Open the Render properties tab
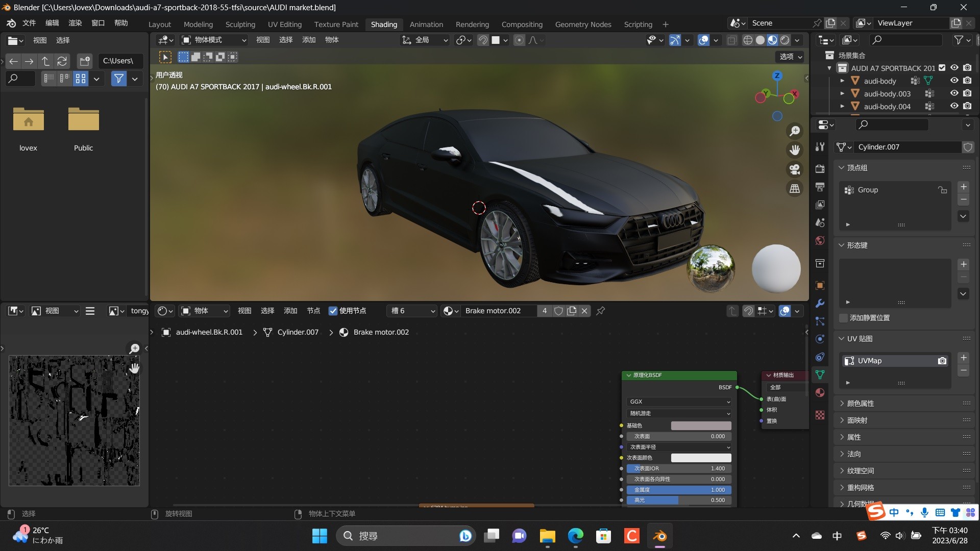The width and height of the screenshot is (980, 551). pos(820,169)
